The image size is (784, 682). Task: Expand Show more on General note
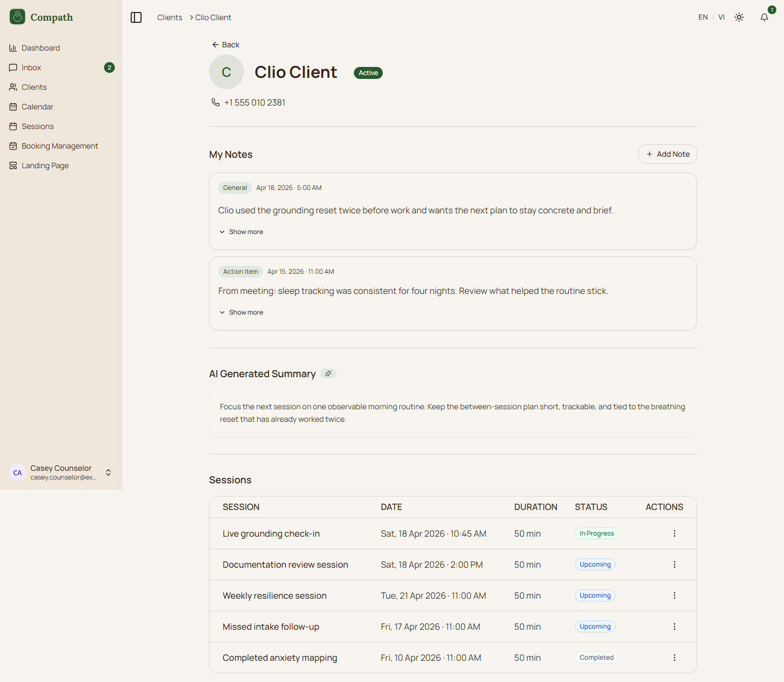pos(241,232)
